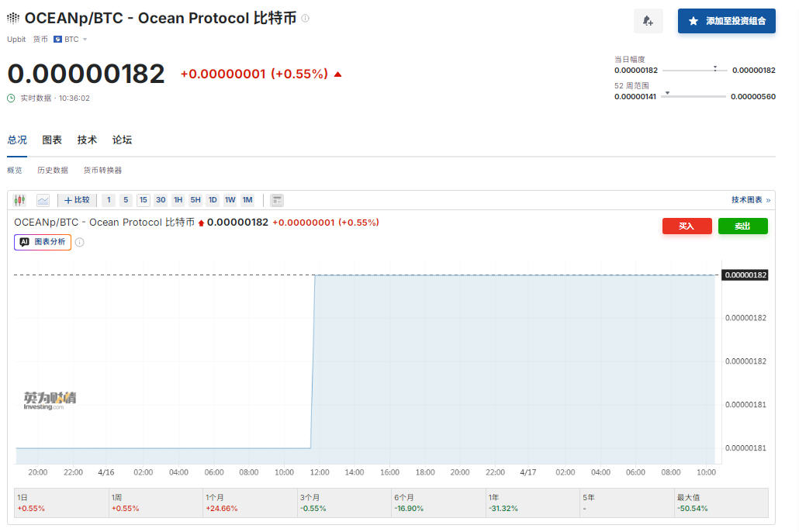Click the BTC flag icon

(57, 40)
